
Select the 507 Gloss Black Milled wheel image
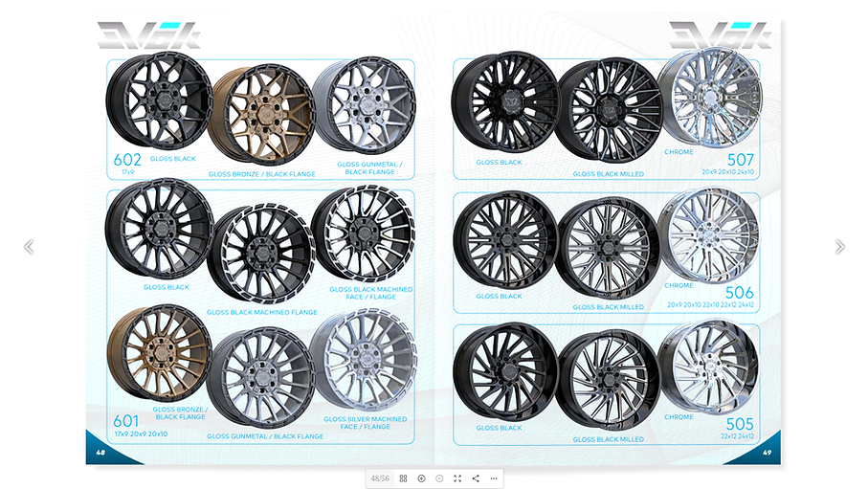[x=609, y=110]
